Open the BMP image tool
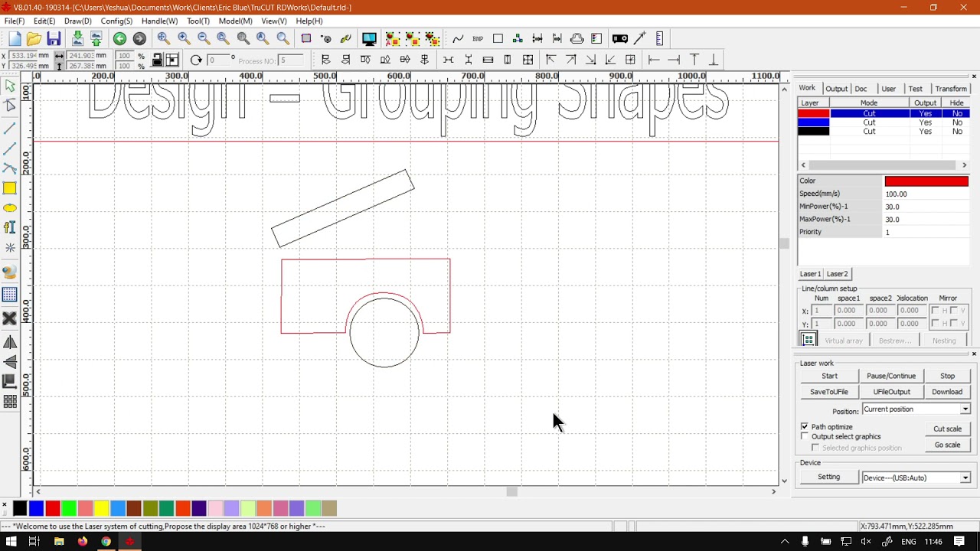 [x=478, y=39]
